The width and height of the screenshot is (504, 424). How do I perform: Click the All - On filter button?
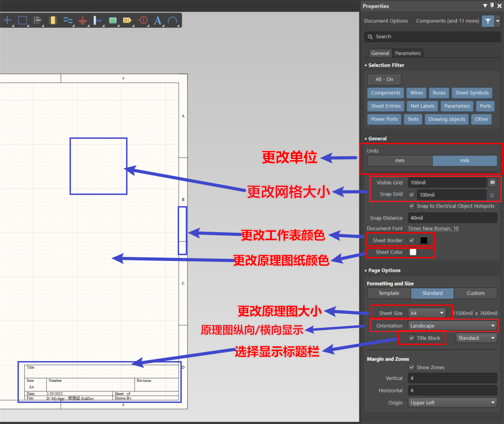coord(384,79)
